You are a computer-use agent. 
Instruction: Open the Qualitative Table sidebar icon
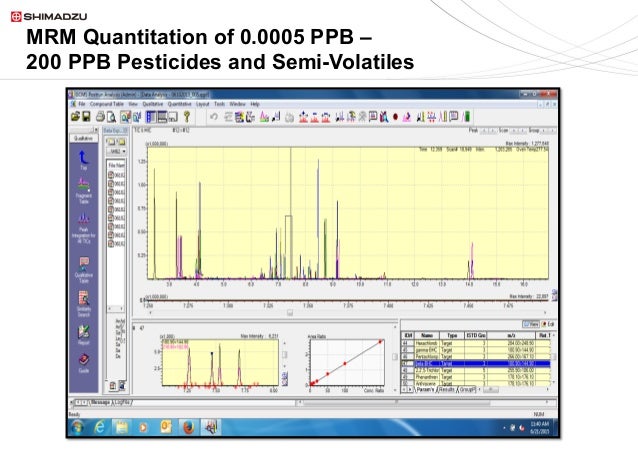point(84,264)
